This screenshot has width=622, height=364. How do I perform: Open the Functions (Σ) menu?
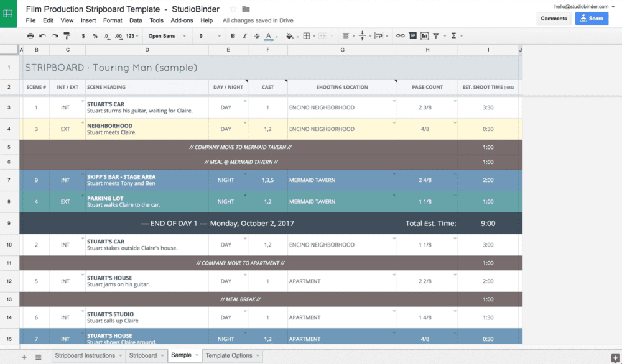[453, 35]
